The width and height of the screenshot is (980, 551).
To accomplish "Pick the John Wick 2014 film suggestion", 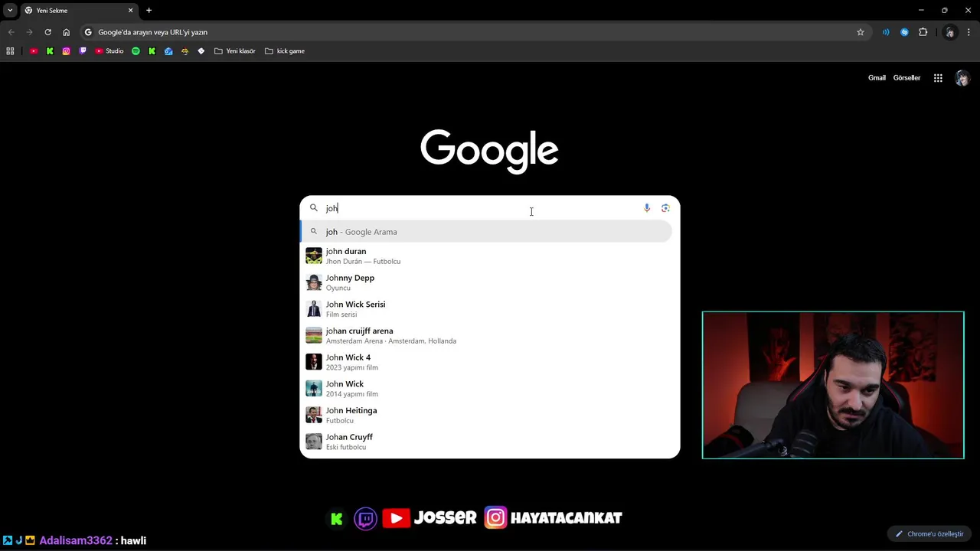I will click(486, 389).
